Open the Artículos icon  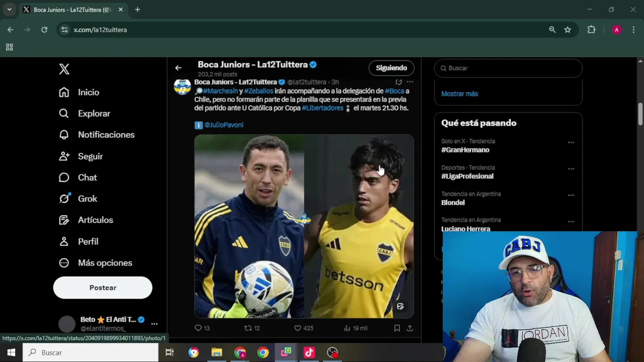[x=64, y=220]
